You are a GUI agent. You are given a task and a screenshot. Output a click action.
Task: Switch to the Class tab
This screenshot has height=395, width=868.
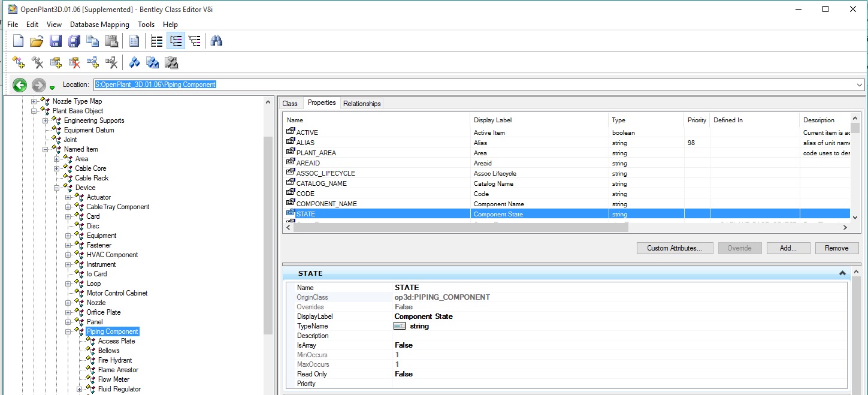(x=290, y=104)
